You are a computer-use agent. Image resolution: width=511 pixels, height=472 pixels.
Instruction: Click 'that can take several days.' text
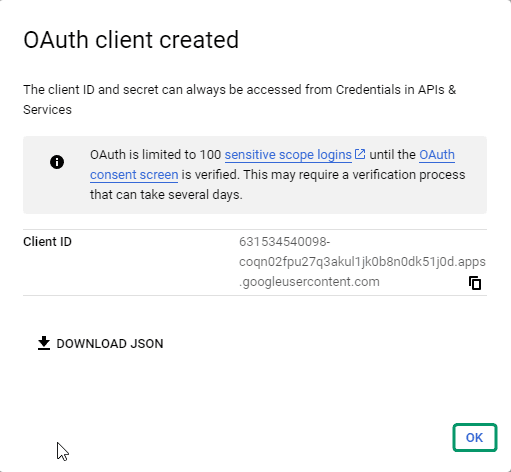pos(166,195)
